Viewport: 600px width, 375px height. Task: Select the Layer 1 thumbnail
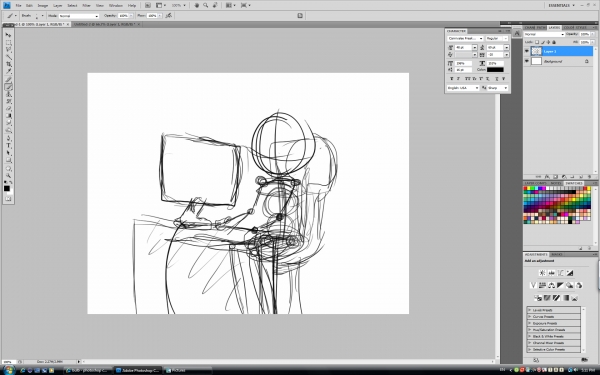pyautogui.click(x=536, y=51)
